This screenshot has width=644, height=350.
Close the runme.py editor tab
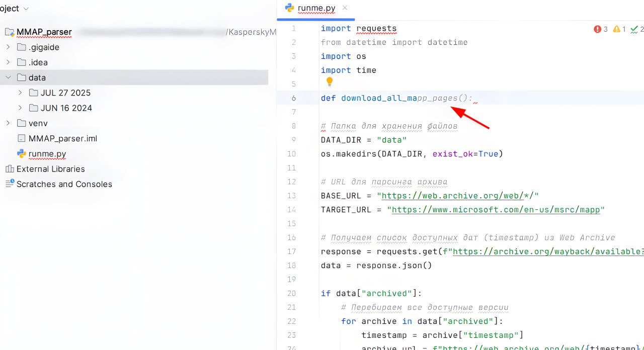click(x=345, y=8)
